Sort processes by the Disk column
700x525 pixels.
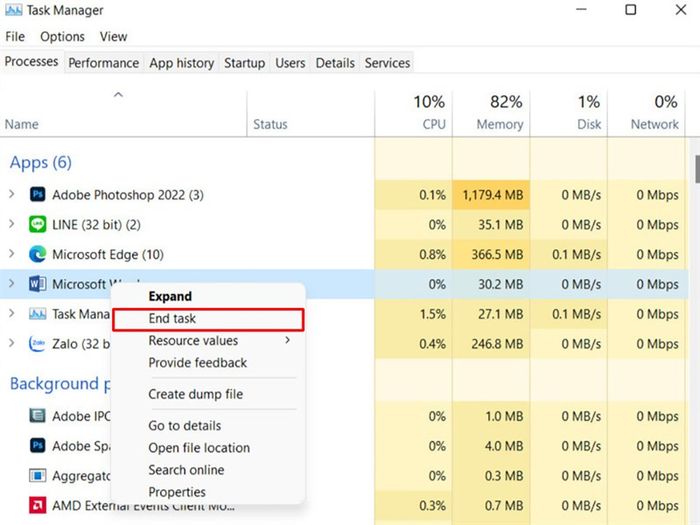(569, 113)
